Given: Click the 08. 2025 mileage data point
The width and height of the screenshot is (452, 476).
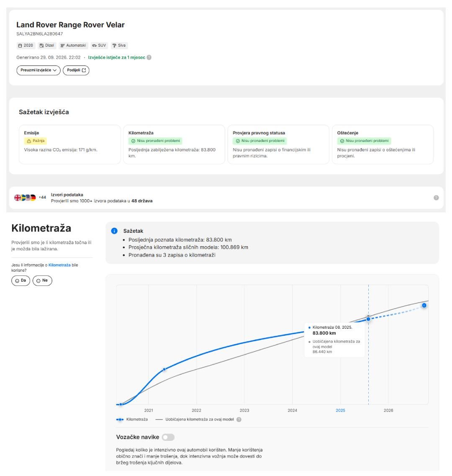Looking at the screenshot, I should pyautogui.click(x=369, y=319).
